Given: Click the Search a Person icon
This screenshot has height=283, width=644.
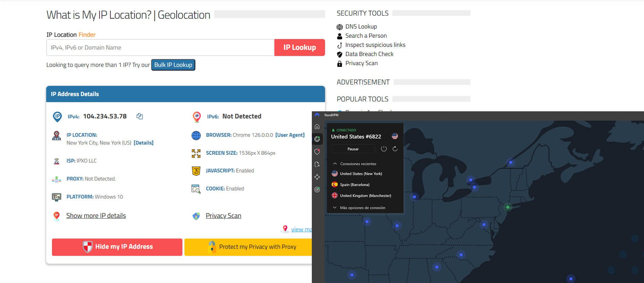Looking at the screenshot, I should pyautogui.click(x=339, y=36).
